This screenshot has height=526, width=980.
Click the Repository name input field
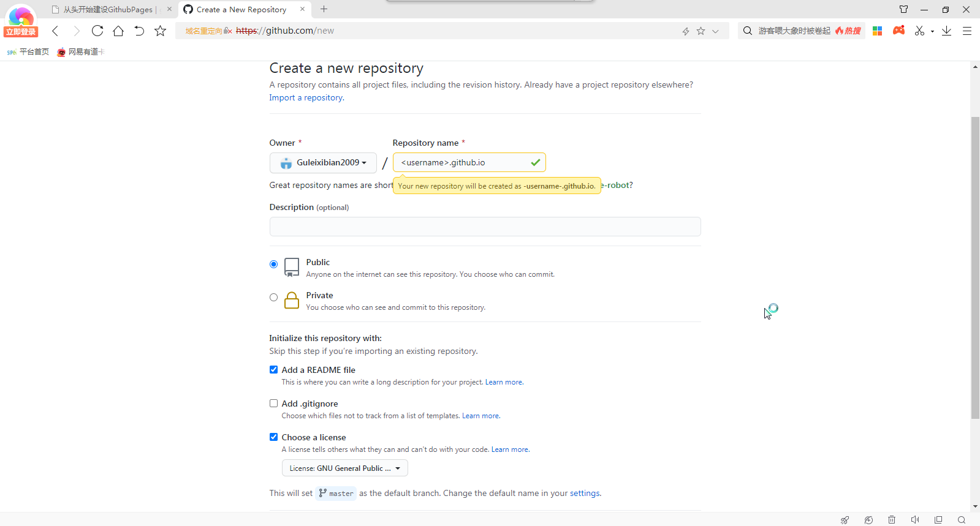[469, 162]
